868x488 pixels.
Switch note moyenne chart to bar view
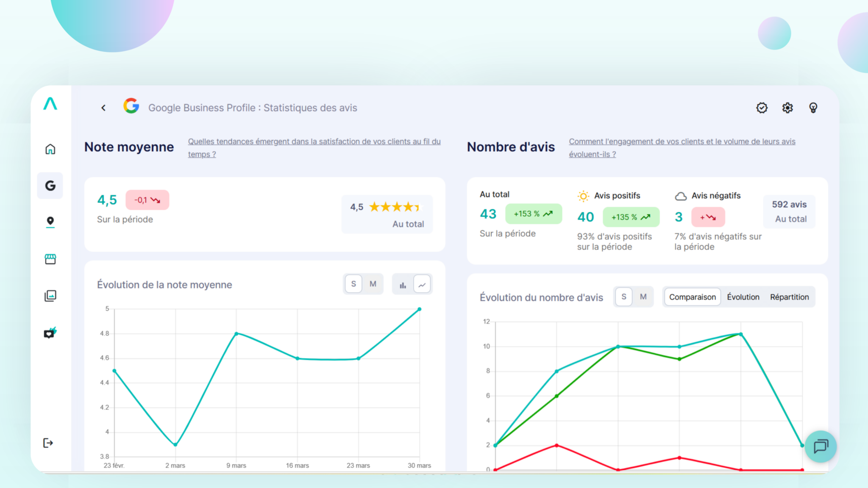tap(403, 284)
